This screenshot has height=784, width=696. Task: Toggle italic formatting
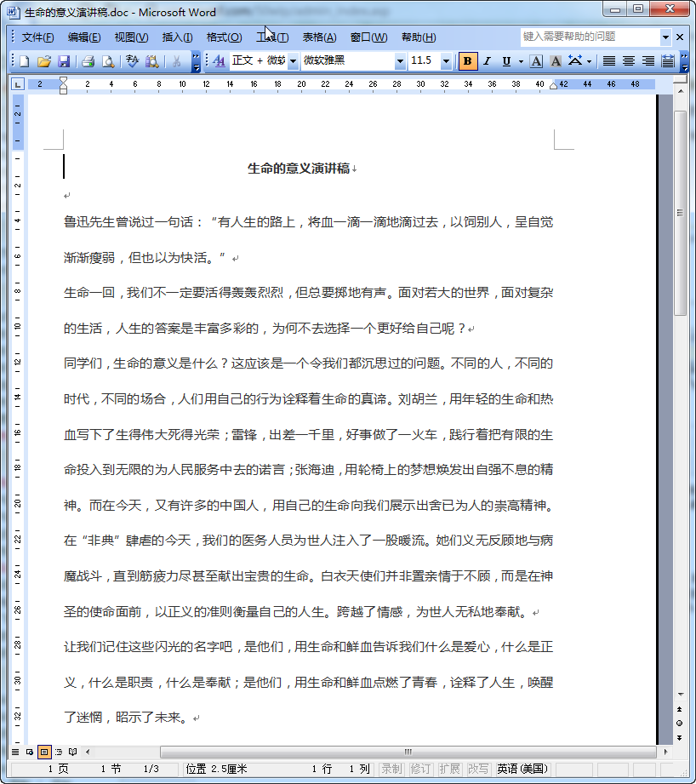point(488,61)
